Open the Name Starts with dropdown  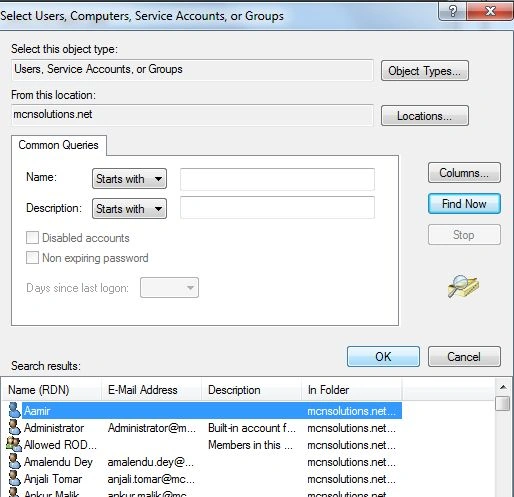coord(129,179)
